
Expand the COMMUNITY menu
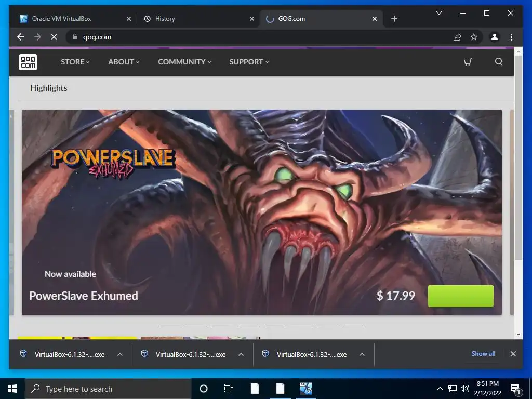click(x=184, y=62)
